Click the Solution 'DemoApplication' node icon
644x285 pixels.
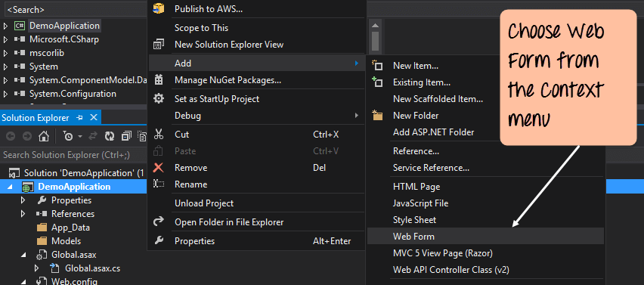(x=14, y=173)
